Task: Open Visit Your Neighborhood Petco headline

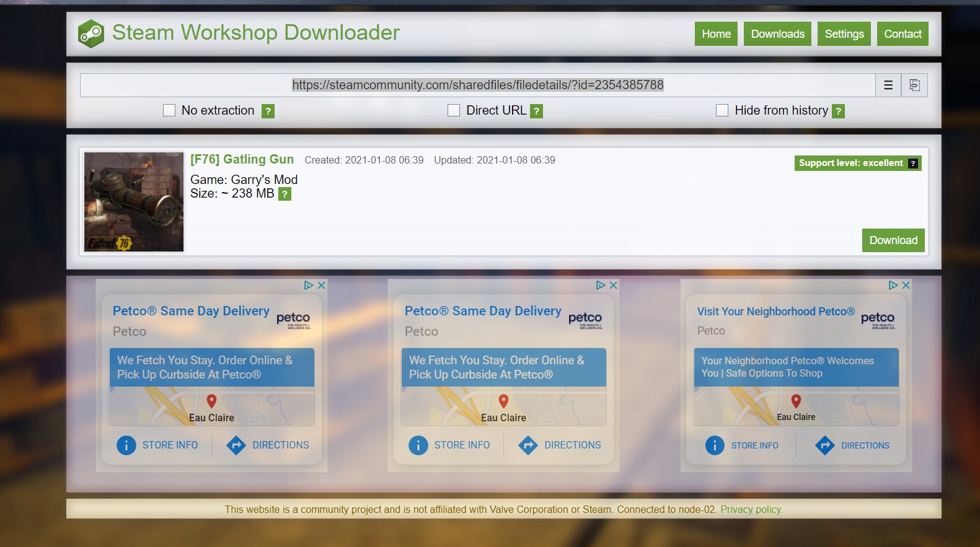Action: pos(776,312)
